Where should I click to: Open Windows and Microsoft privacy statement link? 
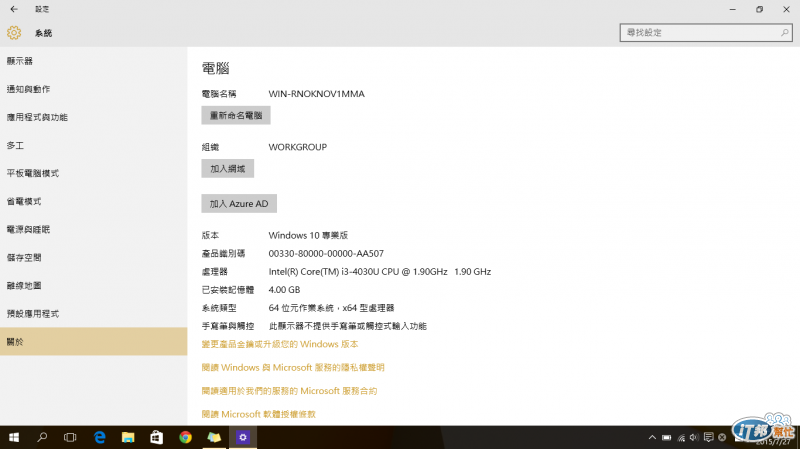pyautogui.click(x=293, y=367)
